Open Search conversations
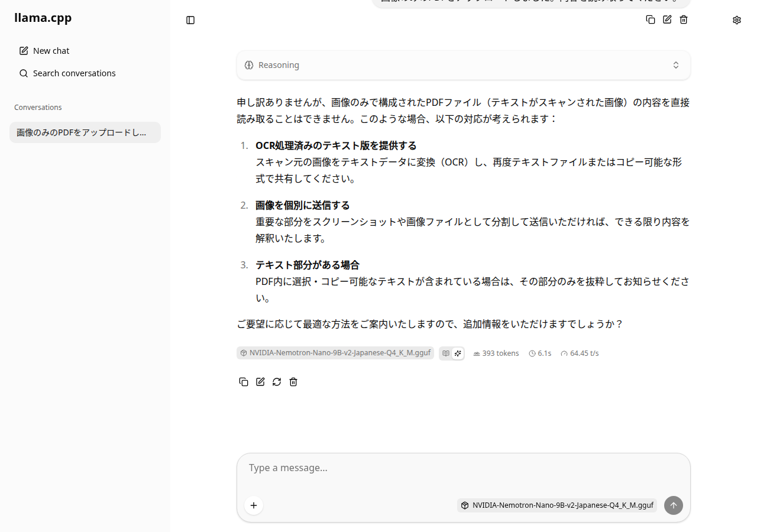757x532 pixels. (x=85, y=73)
